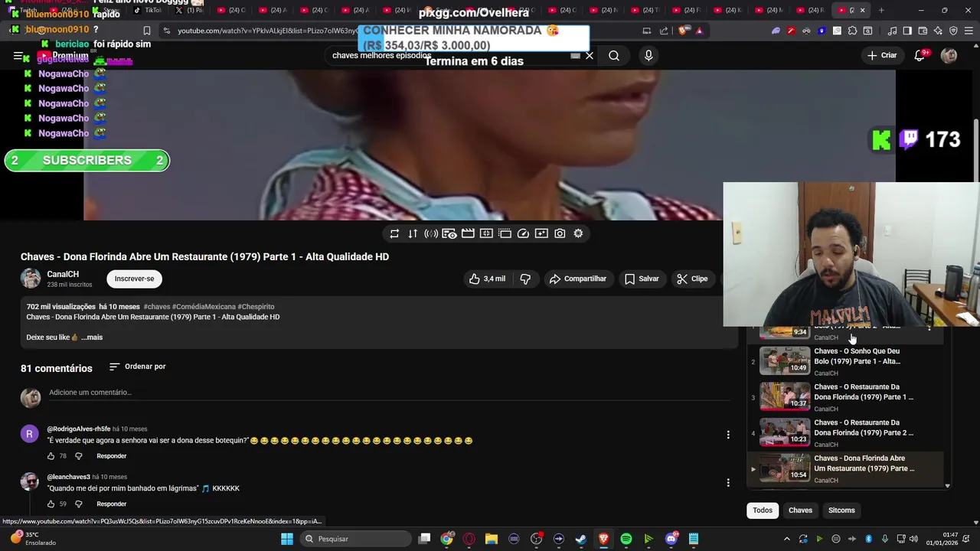The image size is (980, 551).
Task: Start voice search with the microphone
Action: [648, 56]
